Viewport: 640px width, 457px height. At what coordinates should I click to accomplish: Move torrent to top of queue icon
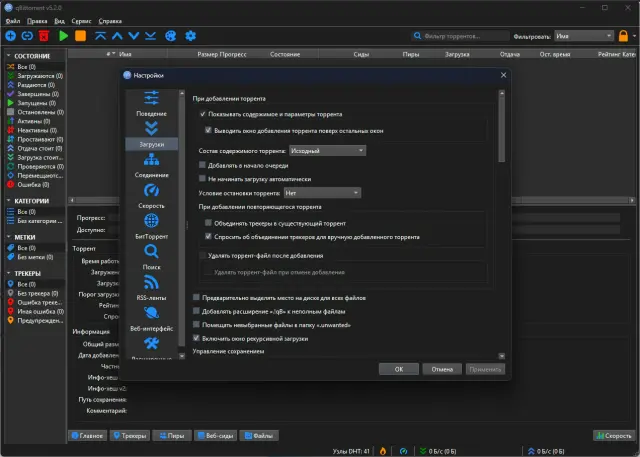click(x=100, y=36)
